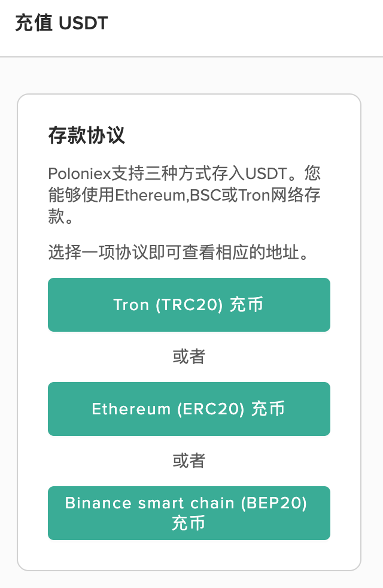Screen dimensions: 383x588
Task: Click the 充值 USDT page title
Action: pyautogui.click(x=60, y=22)
